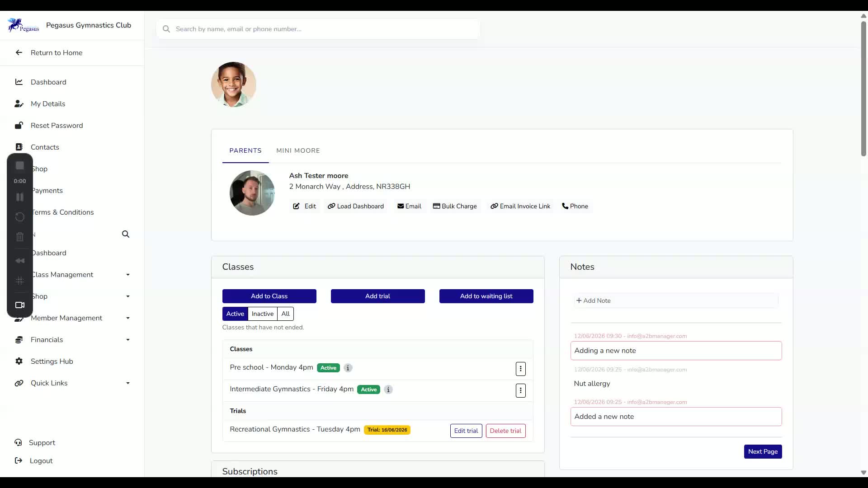Pause the screen recorder
The image size is (868, 488).
pyautogui.click(x=20, y=197)
